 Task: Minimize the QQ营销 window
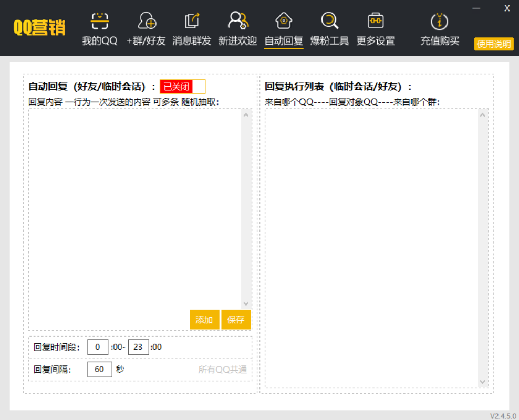point(476,8)
